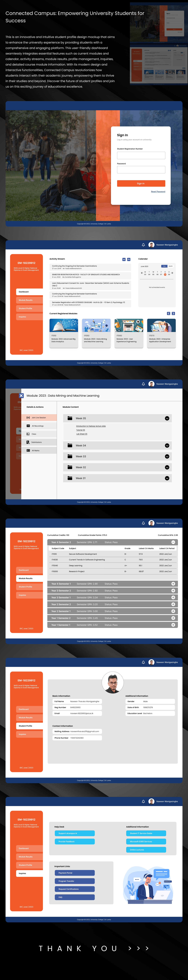
Task: Click the Student Registration Number field
Action: click(141, 155)
